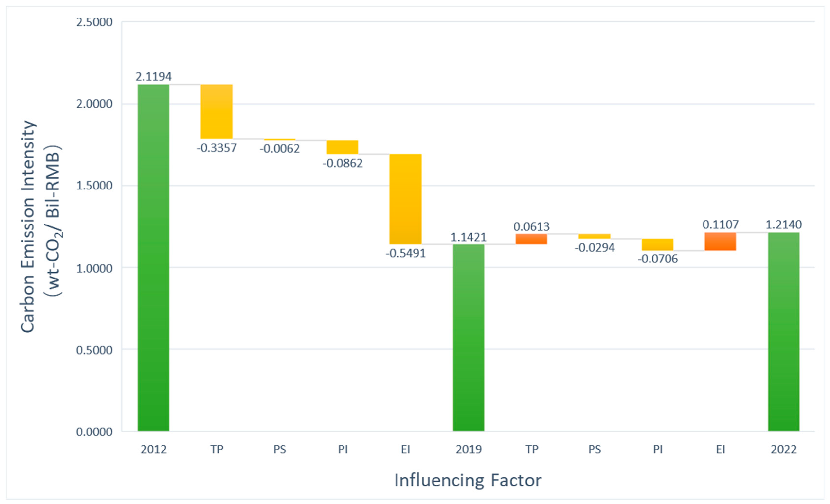Select the Influencing Factor axis title
Image resolution: width=830 pixels, height=504 pixels.
(x=468, y=480)
